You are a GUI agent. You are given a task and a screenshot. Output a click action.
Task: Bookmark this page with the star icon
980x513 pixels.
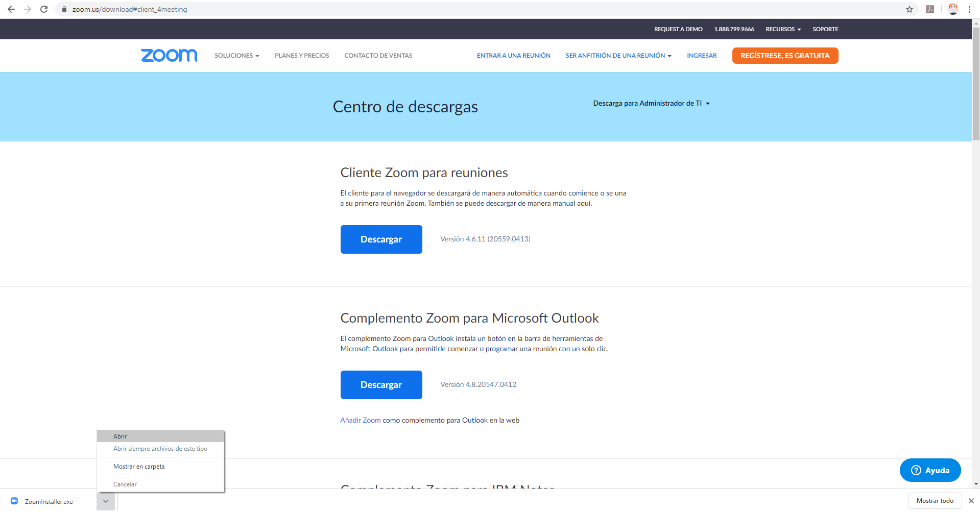point(910,9)
